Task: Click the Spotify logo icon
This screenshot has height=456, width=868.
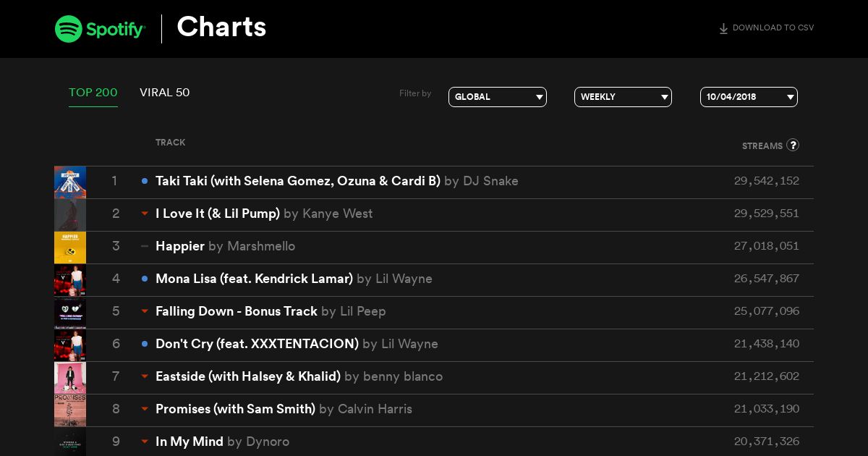Action: (x=69, y=29)
